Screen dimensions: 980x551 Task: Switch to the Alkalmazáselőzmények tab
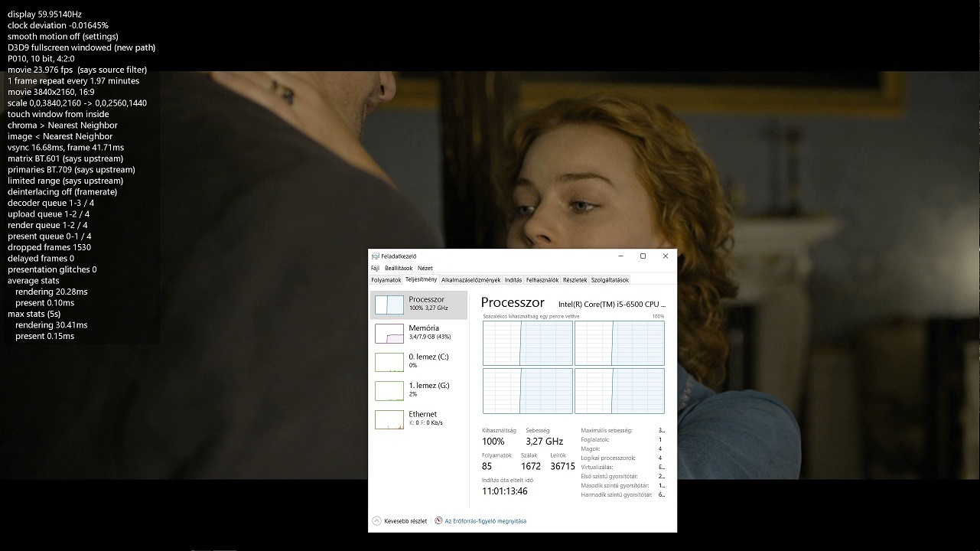[470, 280]
